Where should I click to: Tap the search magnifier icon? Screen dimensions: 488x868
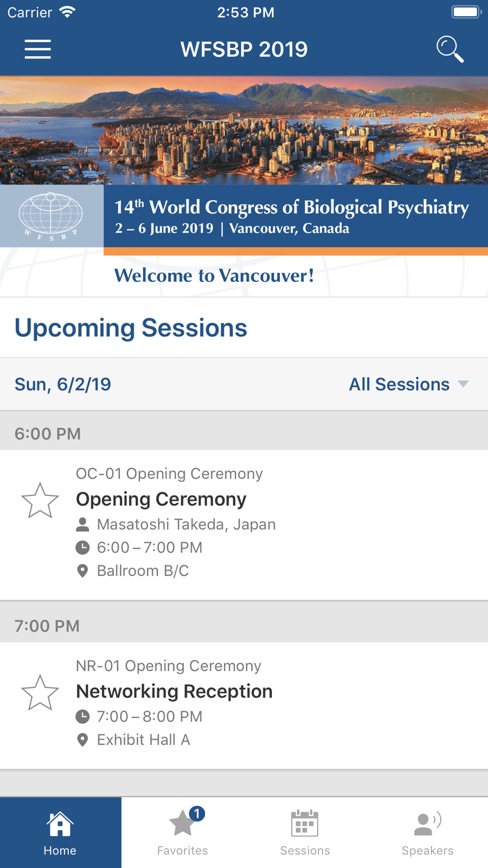pos(449,49)
